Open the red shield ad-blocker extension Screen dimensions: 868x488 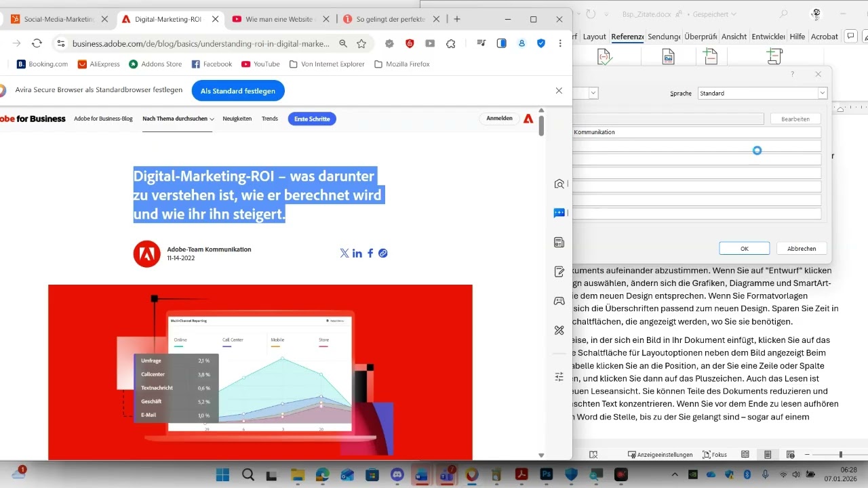coord(410,43)
